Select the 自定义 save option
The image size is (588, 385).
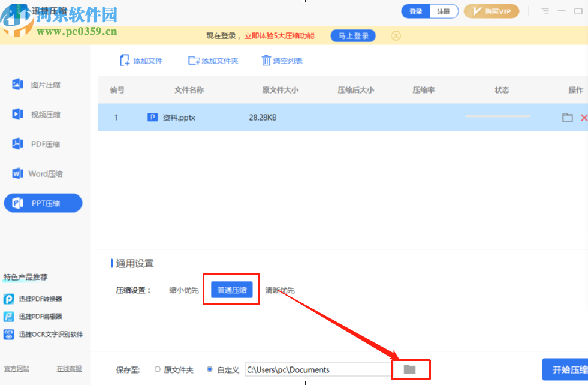(x=210, y=369)
